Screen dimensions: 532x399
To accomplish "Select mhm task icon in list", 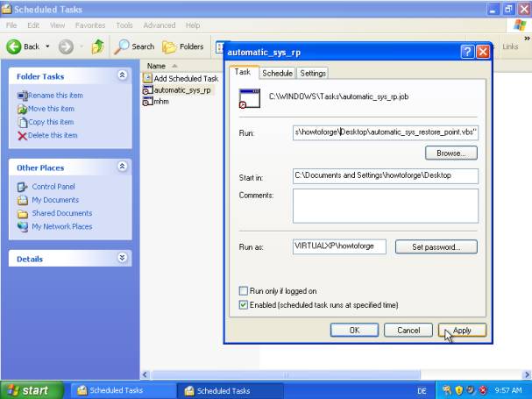I will [x=147, y=101].
